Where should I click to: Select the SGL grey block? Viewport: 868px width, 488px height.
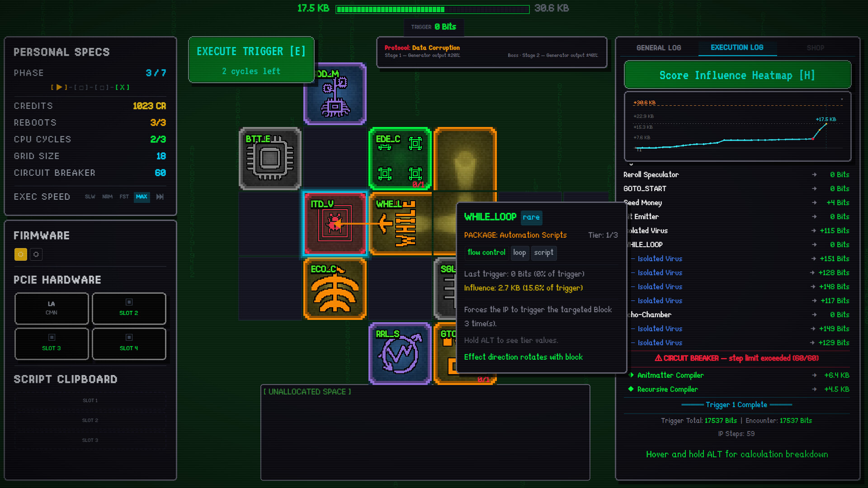click(x=445, y=289)
